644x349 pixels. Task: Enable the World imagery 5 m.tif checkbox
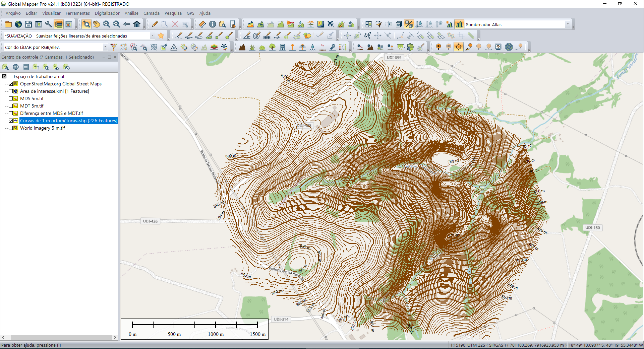pyautogui.click(x=11, y=128)
